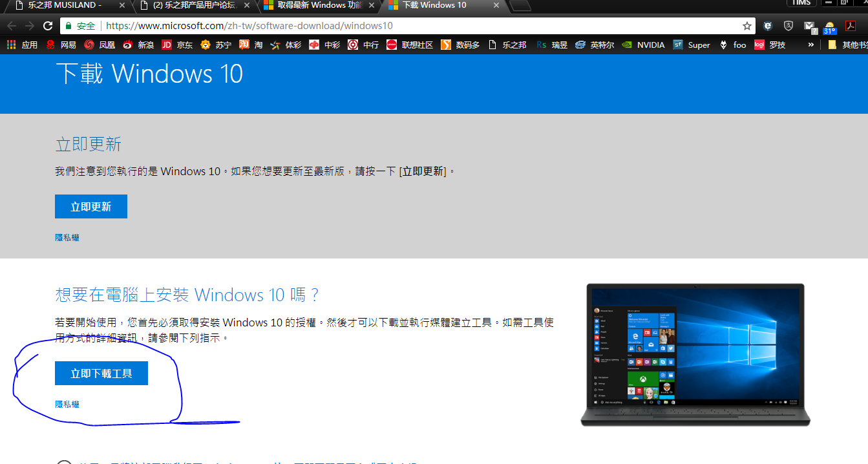868x464 pixels.
Task: Expand hidden bookmarks with » chevron
Action: click(x=810, y=45)
